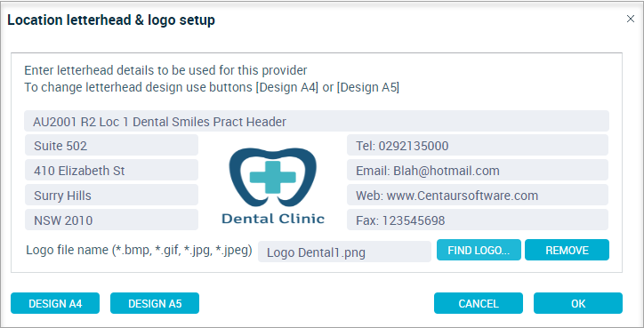Select the Surry Hills suburb field
Screen dimensions: 644x328
click(x=112, y=195)
